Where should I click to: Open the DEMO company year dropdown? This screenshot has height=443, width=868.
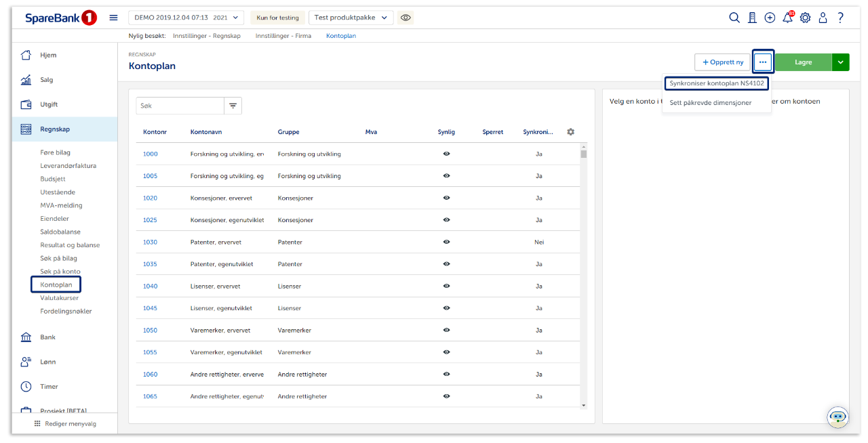(186, 18)
